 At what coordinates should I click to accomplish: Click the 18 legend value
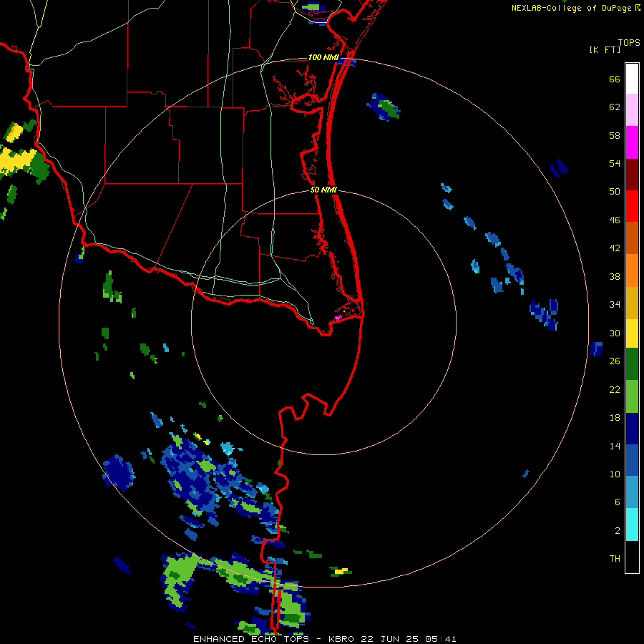click(x=615, y=418)
